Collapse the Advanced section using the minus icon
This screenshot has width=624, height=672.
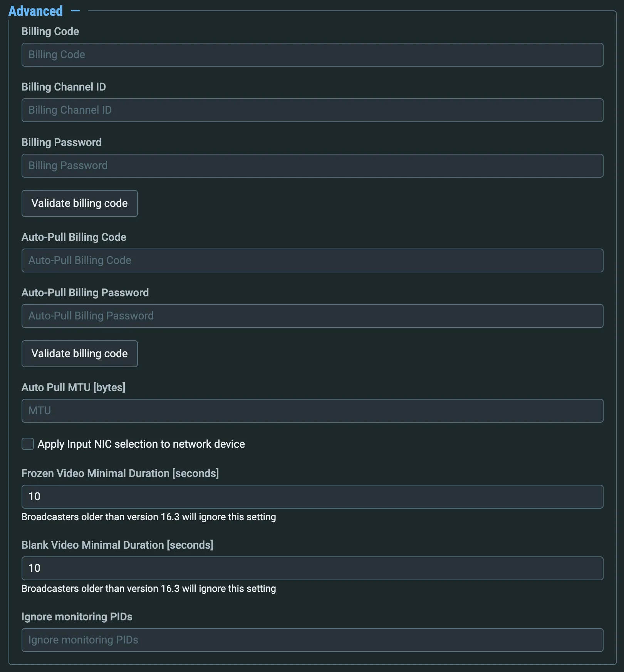click(x=75, y=11)
